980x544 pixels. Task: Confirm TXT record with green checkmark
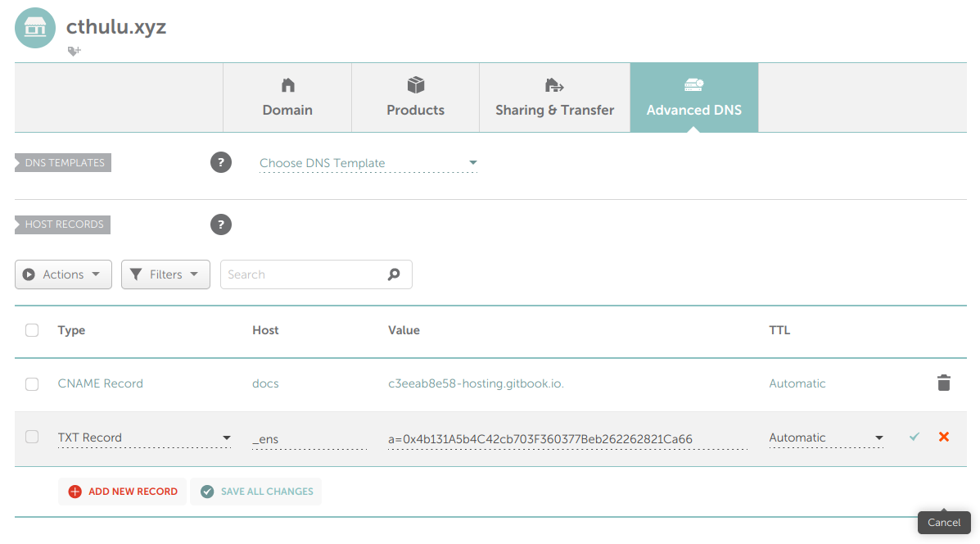tap(915, 437)
